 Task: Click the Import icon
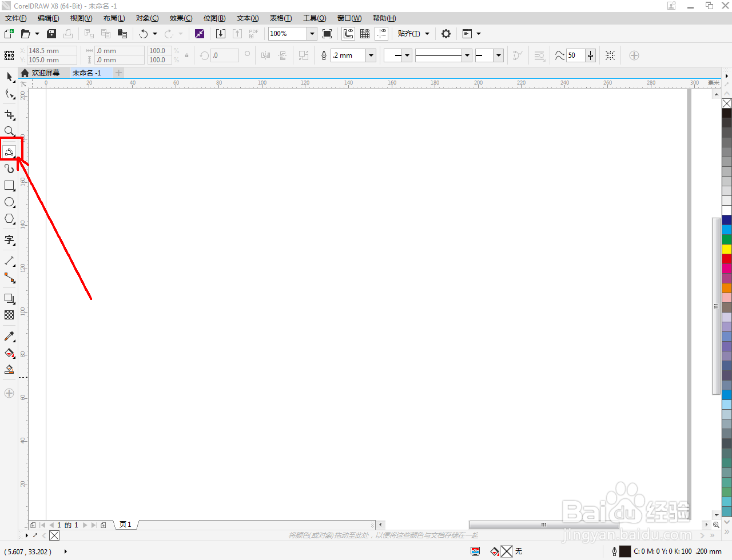pos(221,34)
